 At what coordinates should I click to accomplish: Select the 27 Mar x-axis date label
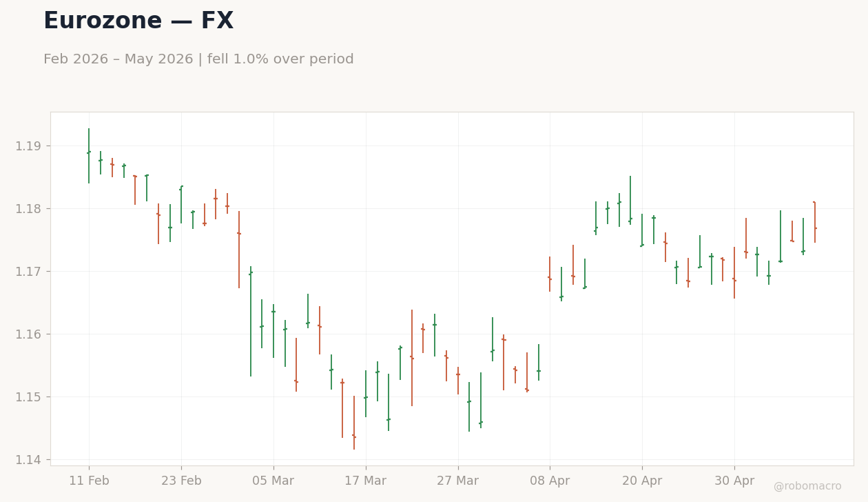[x=458, y=481]
